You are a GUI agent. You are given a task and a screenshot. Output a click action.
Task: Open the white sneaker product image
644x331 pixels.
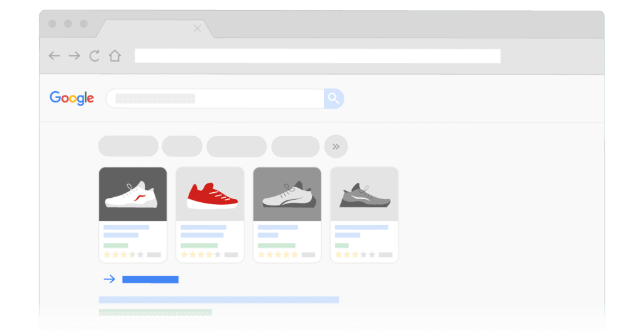133,194
